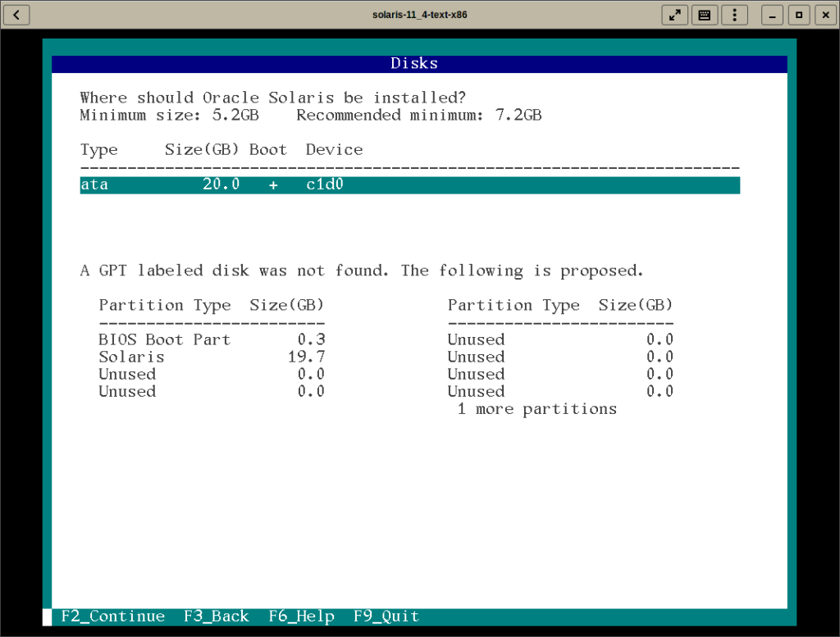Select the ata c1d0 disk row
Screen dimensions: 840x637
pyautogui.click(x=410, y=184)
